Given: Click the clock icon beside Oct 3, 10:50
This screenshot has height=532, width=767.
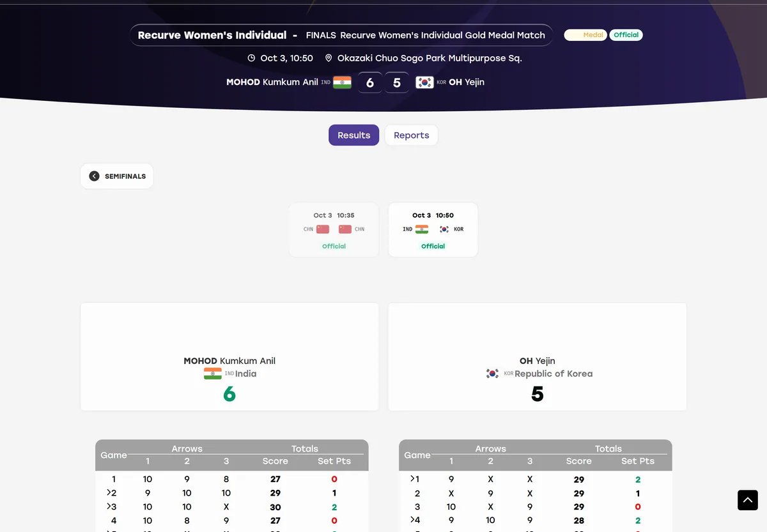Looking at the screenshot, I should click(x=252, y=58).
